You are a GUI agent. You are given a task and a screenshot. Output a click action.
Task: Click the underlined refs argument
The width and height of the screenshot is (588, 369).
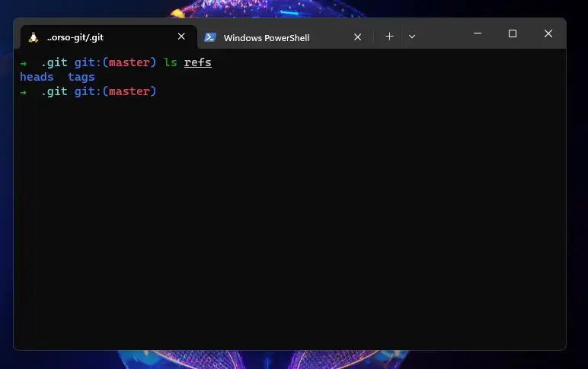pos(197,62)
